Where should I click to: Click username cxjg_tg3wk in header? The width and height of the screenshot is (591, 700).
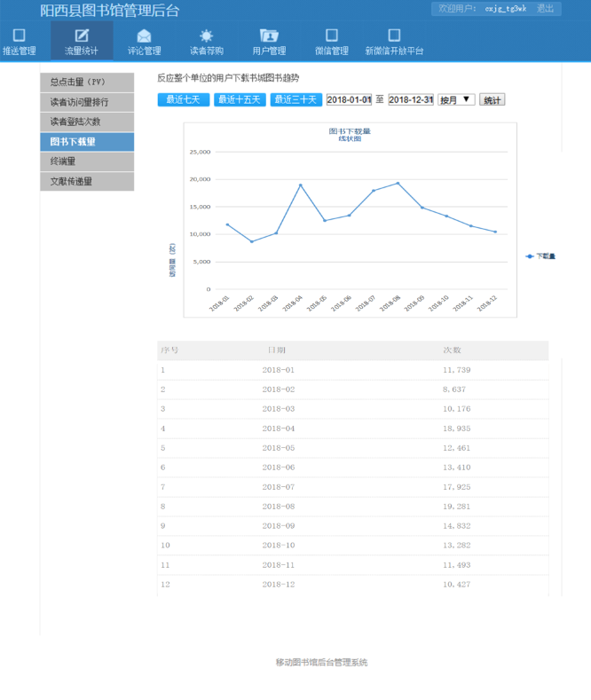coord(506,9)
